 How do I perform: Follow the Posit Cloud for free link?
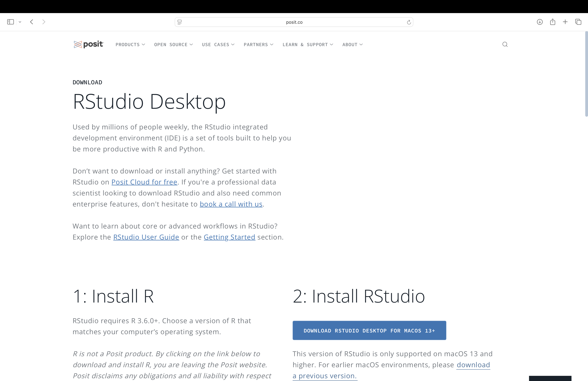[144, 182]
